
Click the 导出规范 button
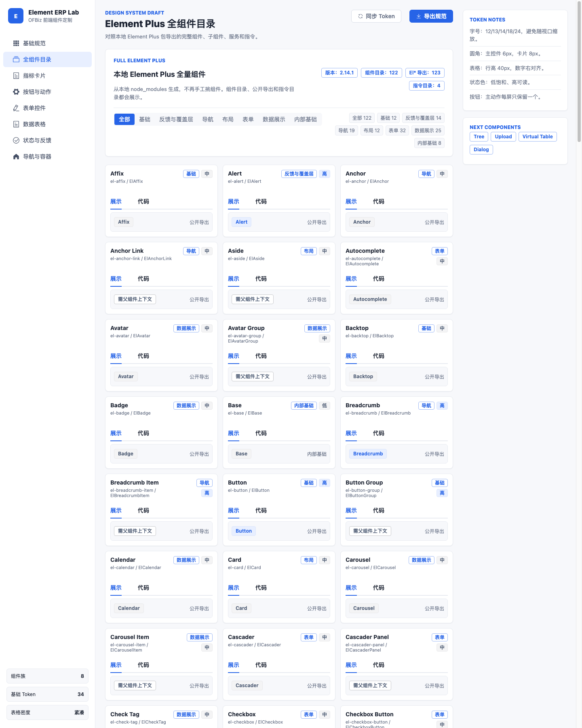coord(431,16)
